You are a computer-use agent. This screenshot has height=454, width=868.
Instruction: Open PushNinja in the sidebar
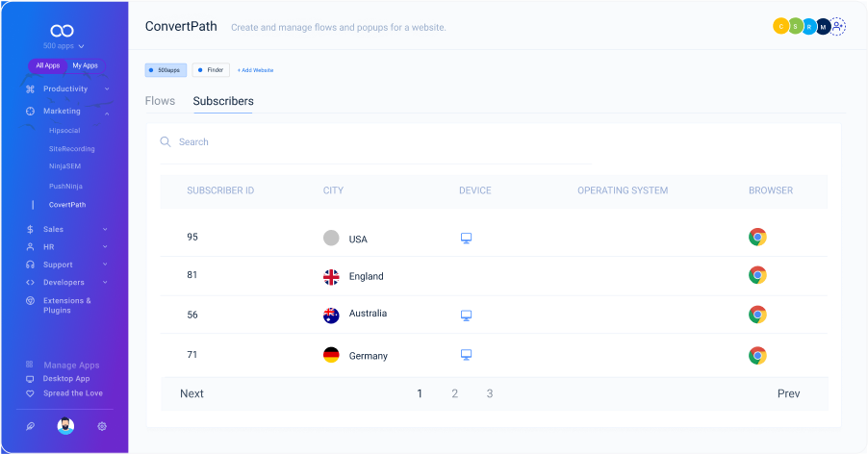67,186
